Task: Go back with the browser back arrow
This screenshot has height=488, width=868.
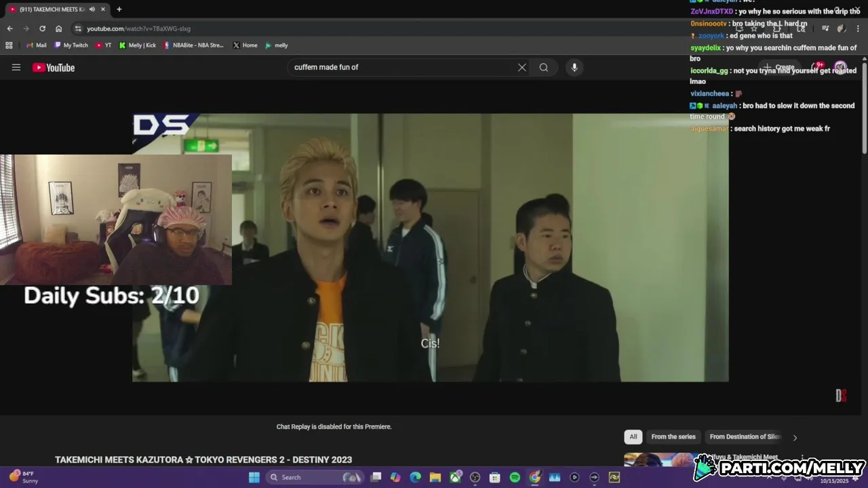Action: (9, 28)
